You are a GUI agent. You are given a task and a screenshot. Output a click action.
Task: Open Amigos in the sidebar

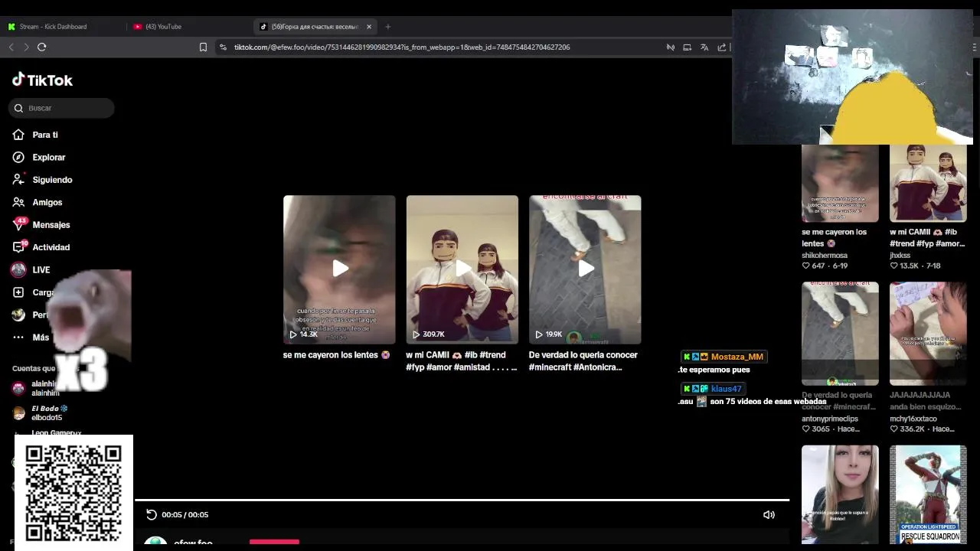pyautogui.click(x=47, y=202)
